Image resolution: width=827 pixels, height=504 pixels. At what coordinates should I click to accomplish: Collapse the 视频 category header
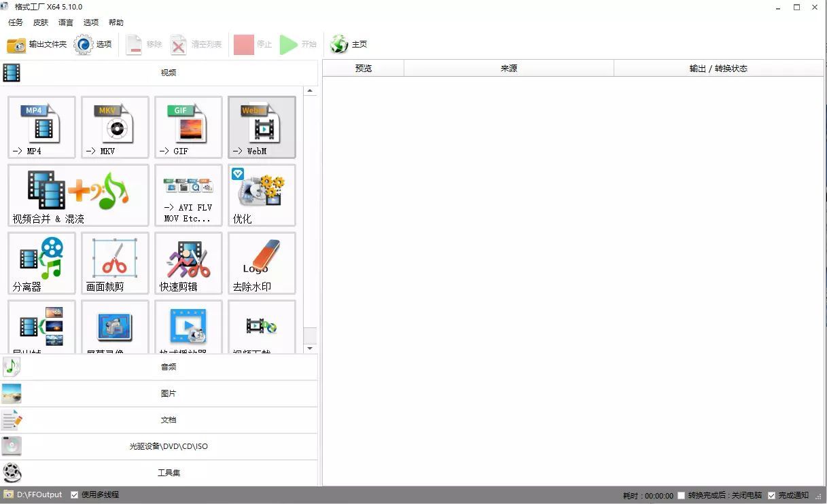[159, 73]
